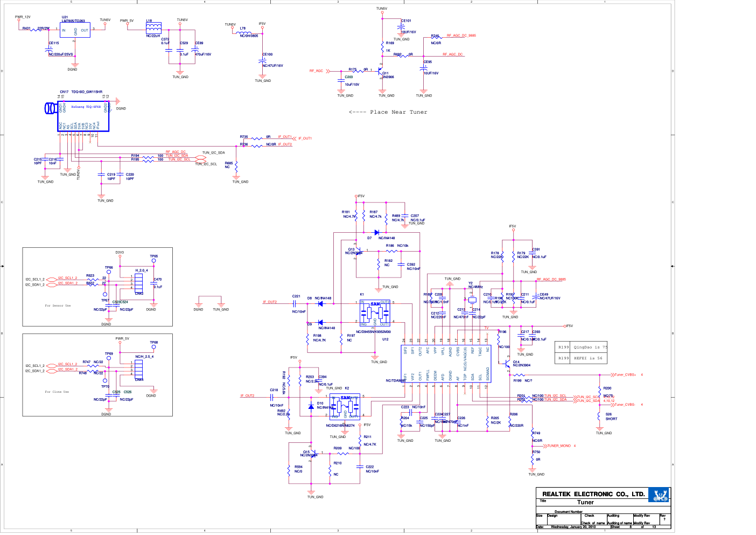Click transistor label Q11
The height and width of the screenshot is (535, 756).
coord(386,73)
